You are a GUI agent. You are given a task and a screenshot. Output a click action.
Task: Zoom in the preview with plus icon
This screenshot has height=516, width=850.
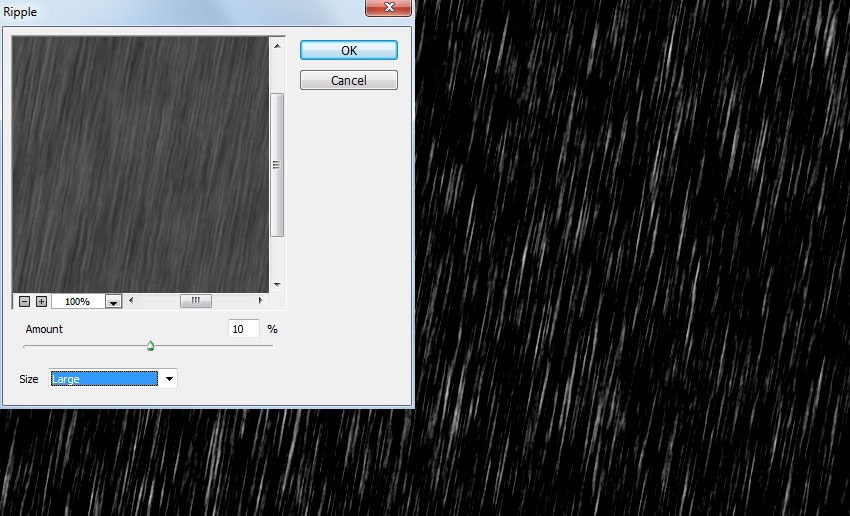pyautogui.click(x=41, y=301)
